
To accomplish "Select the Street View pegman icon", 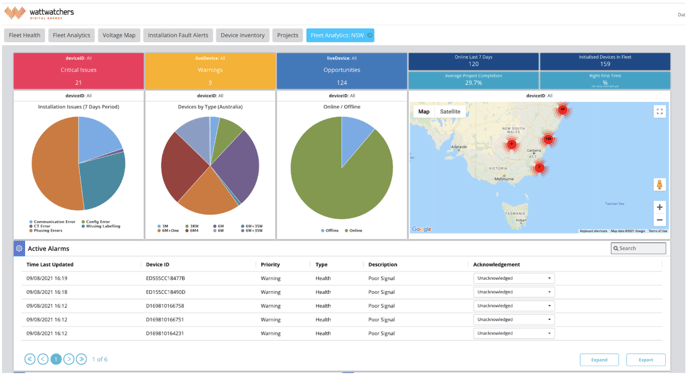I will coord(659,185).
